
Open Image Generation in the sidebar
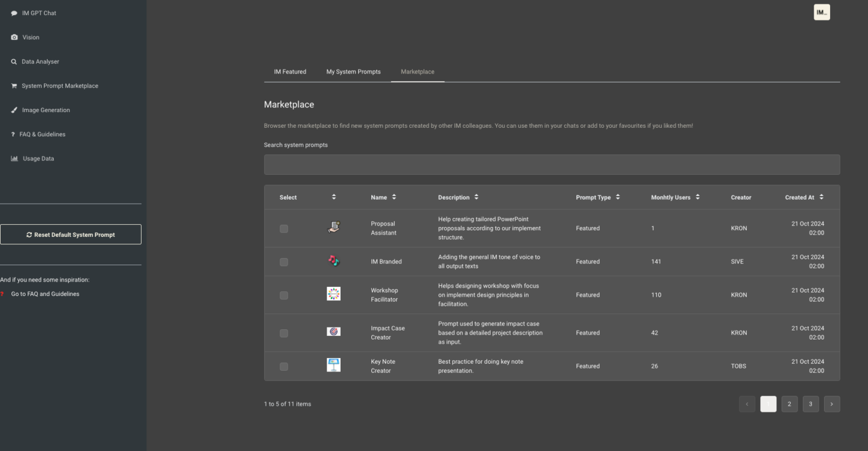[x=46, y=110]
